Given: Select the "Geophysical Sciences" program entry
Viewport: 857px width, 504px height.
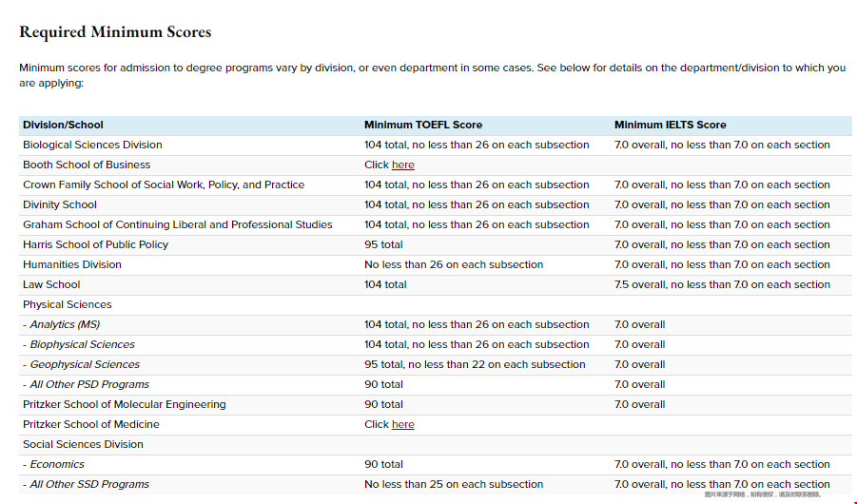Looking at the screenshot, I should pos(85,364).
